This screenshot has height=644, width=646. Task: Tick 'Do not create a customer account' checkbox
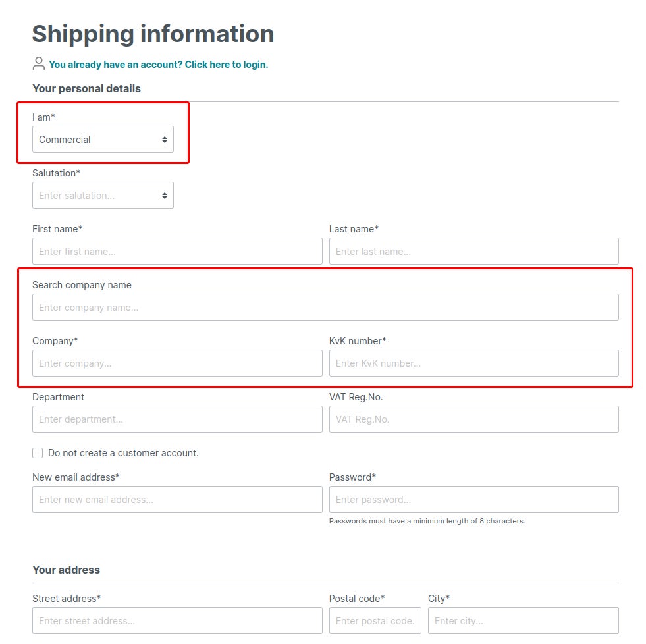[x=38, y=453]
